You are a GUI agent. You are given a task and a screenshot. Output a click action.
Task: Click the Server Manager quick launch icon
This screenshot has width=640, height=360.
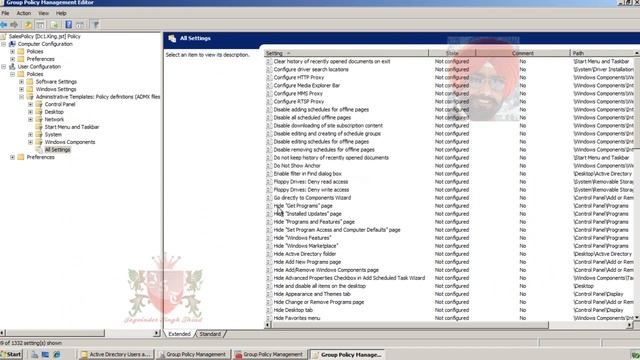pyautogui.click(x=35, y=355)
